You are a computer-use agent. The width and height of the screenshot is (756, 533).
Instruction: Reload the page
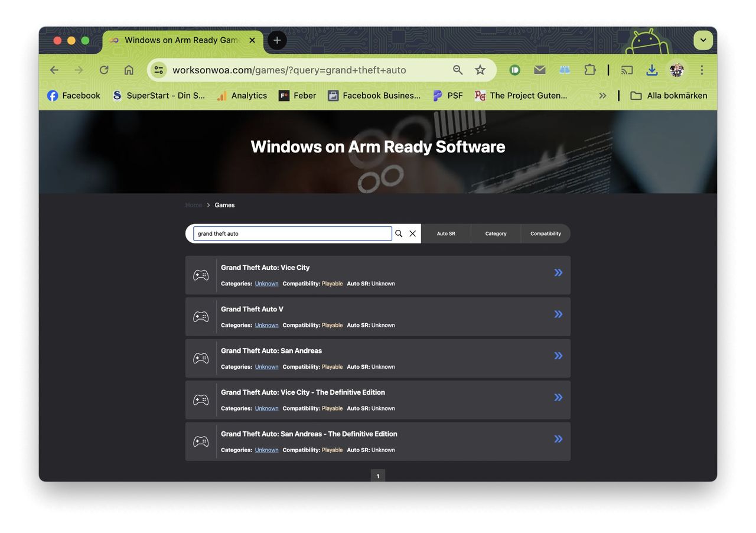coord(104,70)
